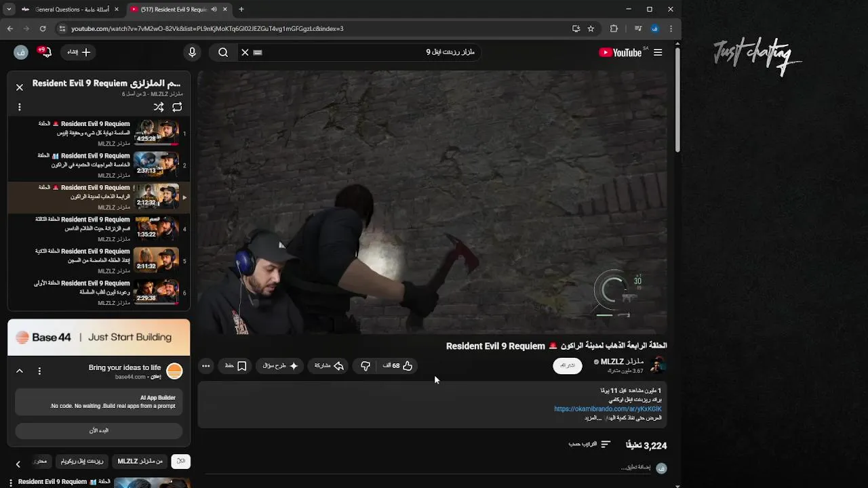Select current playlist video 2:12:32
The width and height of the screenshot is (868, 488).
98,197
